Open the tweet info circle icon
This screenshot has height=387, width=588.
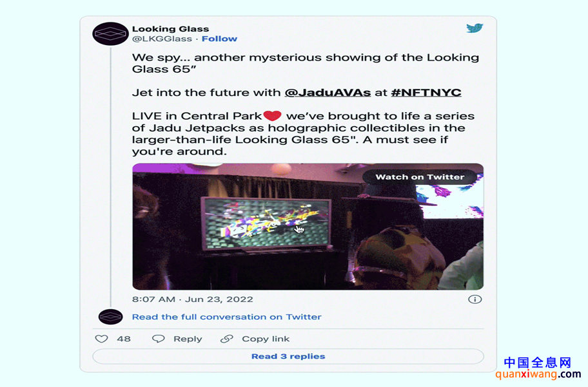[475, 299]
